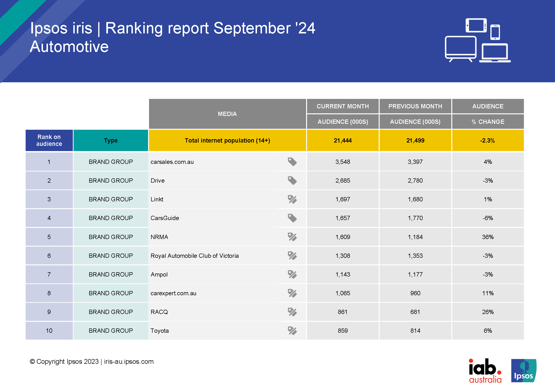
Task: Click the Ipsos logo at bottom right
Action: [524, 370]
